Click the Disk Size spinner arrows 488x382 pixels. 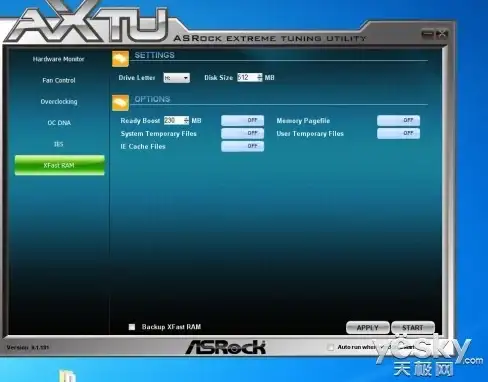(260, 78)
